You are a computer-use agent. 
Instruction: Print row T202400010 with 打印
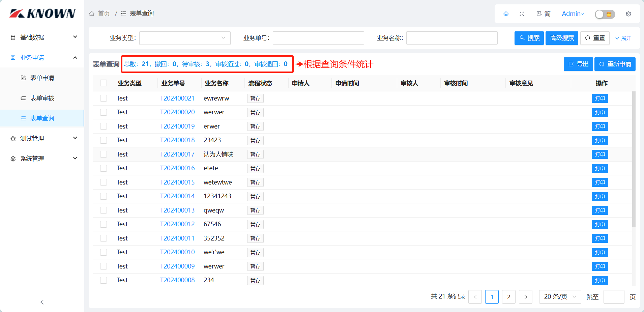(600, 252)
